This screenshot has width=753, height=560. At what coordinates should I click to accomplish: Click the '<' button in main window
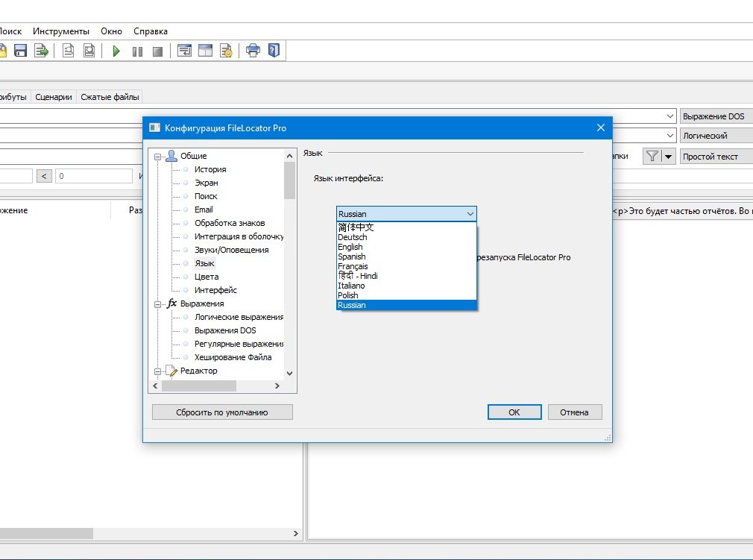pos(44,176)
